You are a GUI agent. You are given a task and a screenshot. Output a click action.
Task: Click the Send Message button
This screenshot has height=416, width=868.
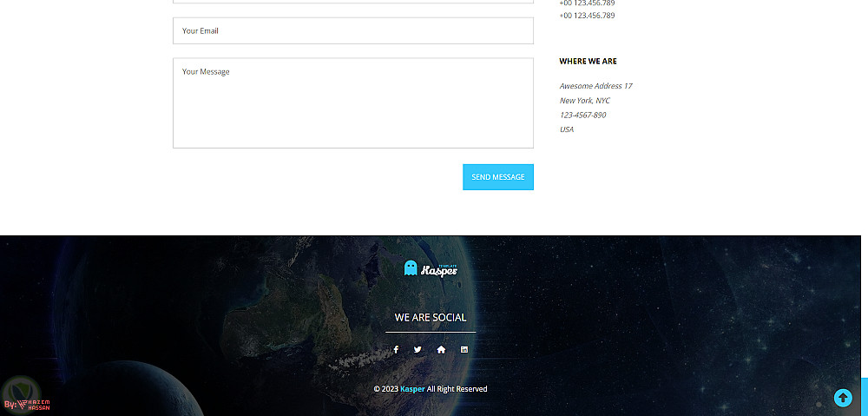pos(498,177)
